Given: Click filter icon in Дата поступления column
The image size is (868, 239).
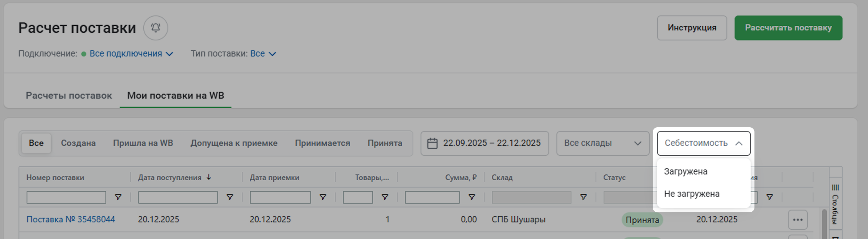Looking at the screenshot, I should tap(230, 197).
